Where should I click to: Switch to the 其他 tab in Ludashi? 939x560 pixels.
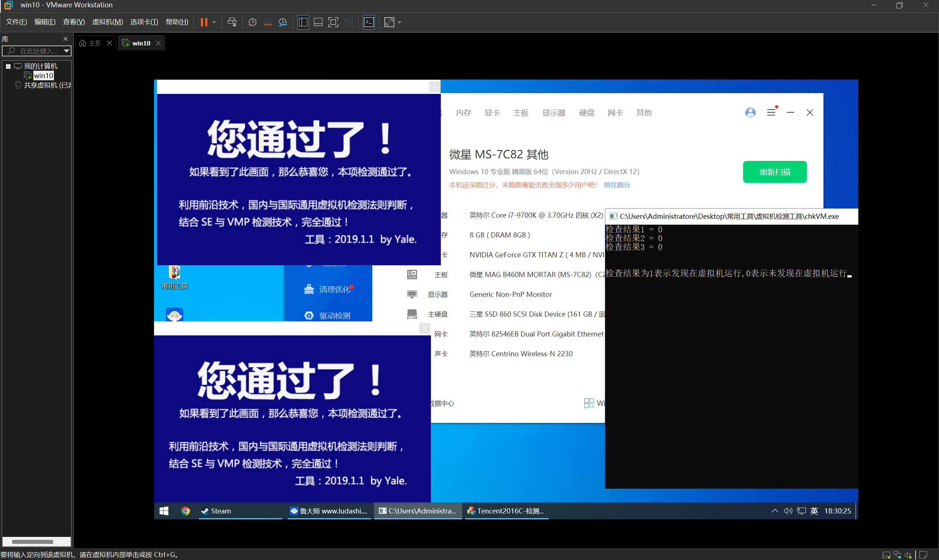(644, 113)
